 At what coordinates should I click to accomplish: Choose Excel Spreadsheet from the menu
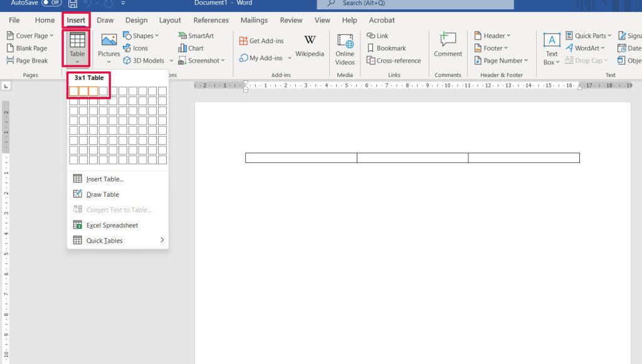point(117,225)
